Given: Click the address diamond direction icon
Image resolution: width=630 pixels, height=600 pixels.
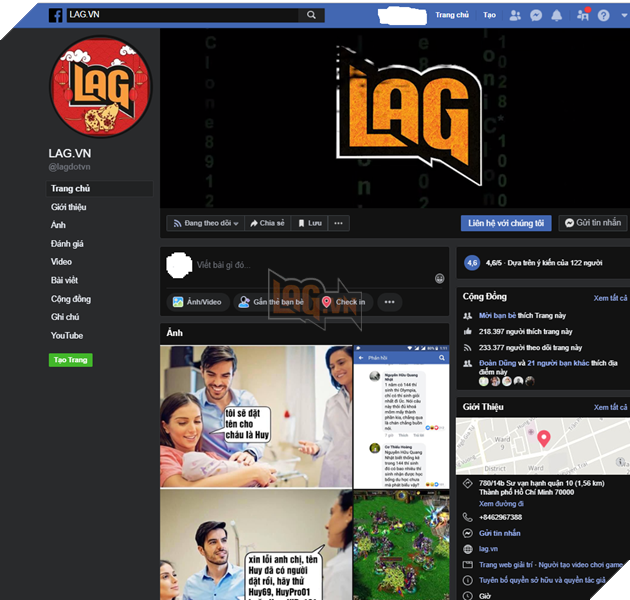Looking at the screenshot, I should point(467,483).
